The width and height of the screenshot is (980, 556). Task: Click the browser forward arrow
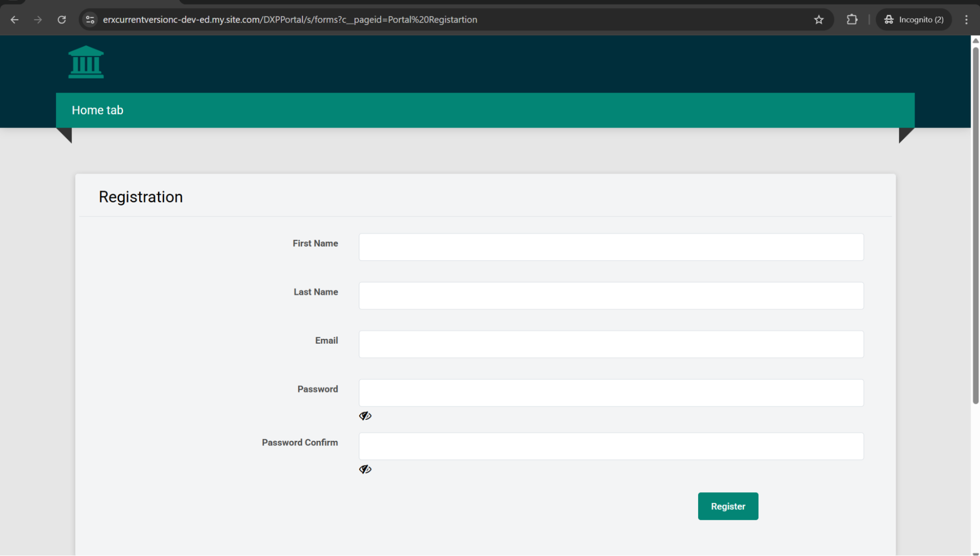click(38, 20)
